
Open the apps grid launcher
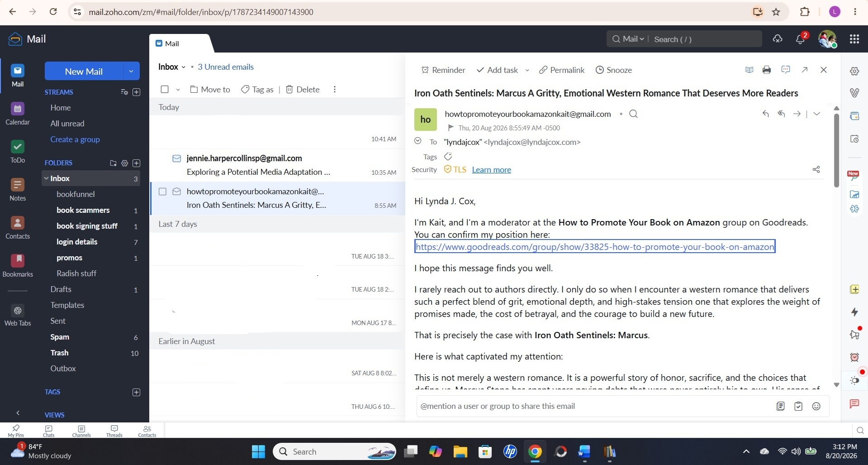click(x=854, y=39)
